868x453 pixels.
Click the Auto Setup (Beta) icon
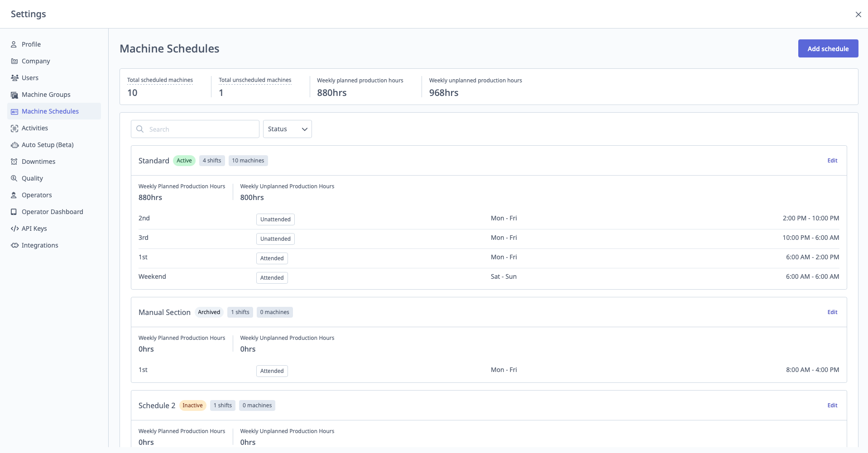(14, 145)
